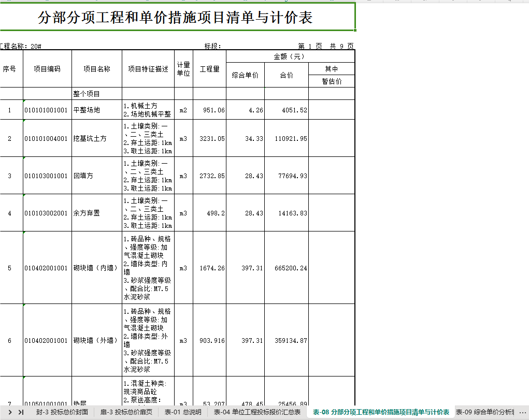This screenshot has height=420, width=529.
Task: Open the more sheets ellipsis at the tab bar end
Action: (x=523, y=412)
